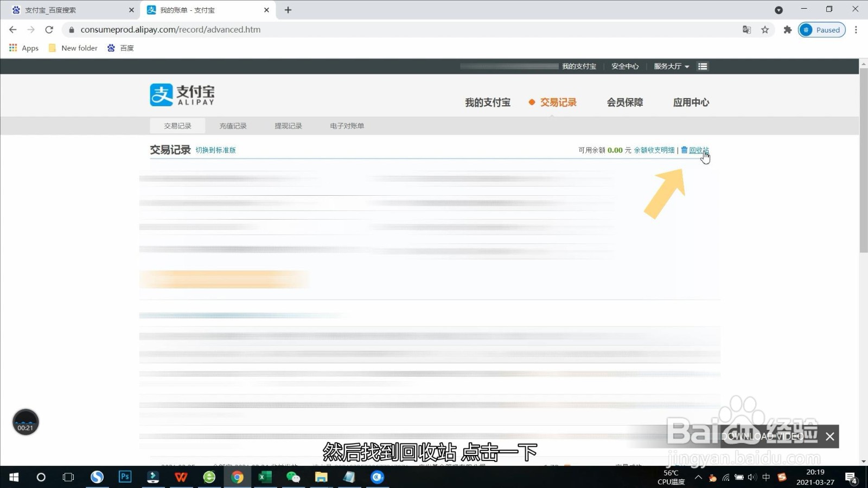This screenshot has width=868, height=488.
Task: Click the page vertical scrollbar thumb
Action: [x=863, y=160]
